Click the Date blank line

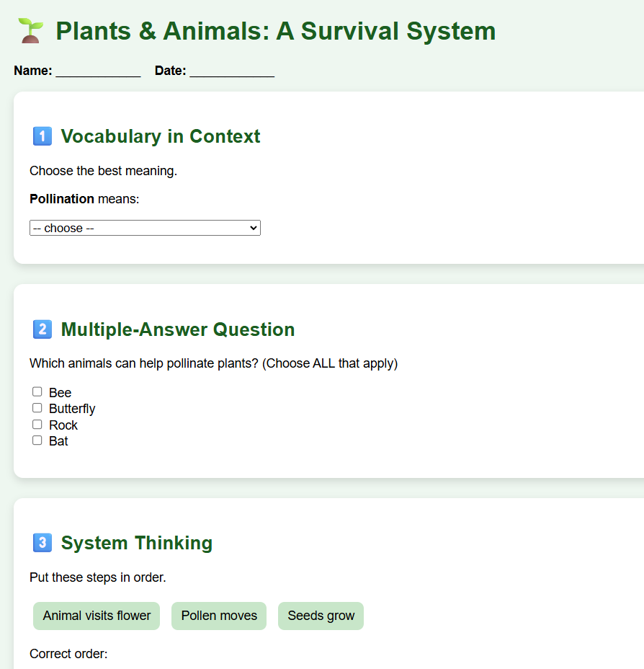pos(232,71)
